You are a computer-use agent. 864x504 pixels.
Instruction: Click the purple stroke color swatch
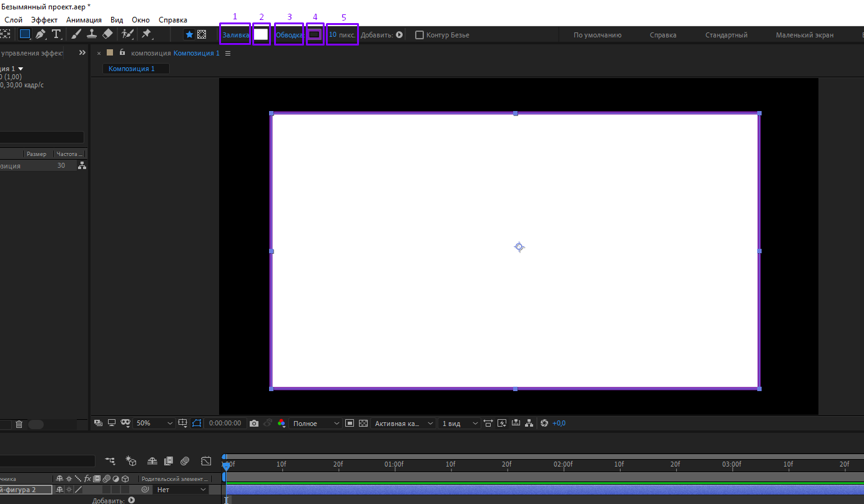click(315, 34)
